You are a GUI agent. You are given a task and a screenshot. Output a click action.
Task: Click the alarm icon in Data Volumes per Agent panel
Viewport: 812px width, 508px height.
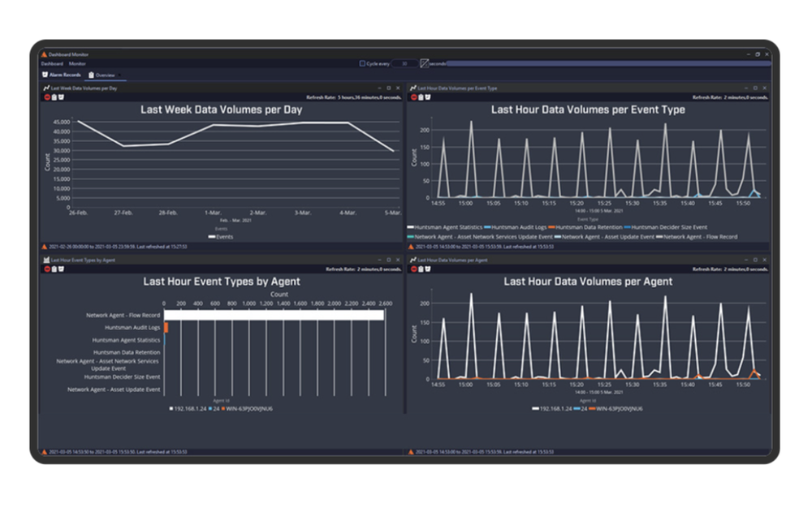tap(427, 269)
